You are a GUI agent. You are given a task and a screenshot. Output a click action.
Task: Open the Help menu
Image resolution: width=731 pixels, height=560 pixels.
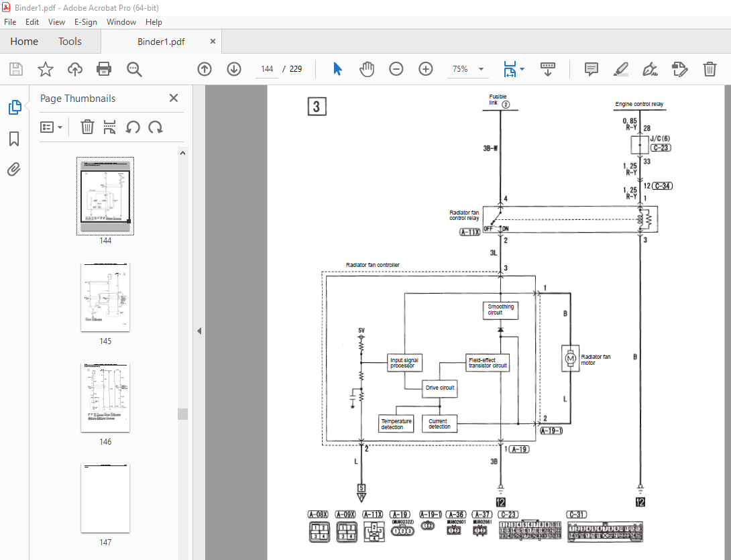(x=154, y=22)
